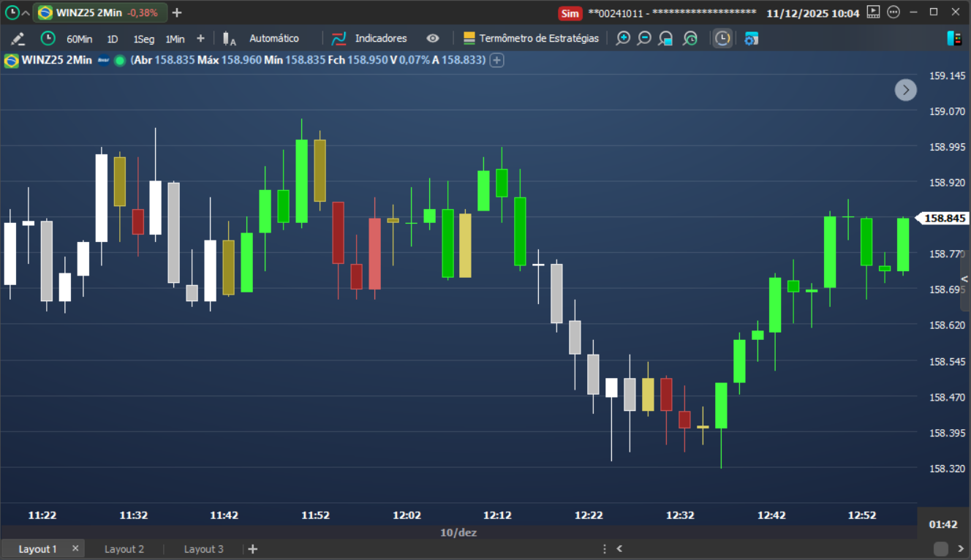Toggle indicator visibility eye icon
The image size is (971, 560).
tap(433, 39)
